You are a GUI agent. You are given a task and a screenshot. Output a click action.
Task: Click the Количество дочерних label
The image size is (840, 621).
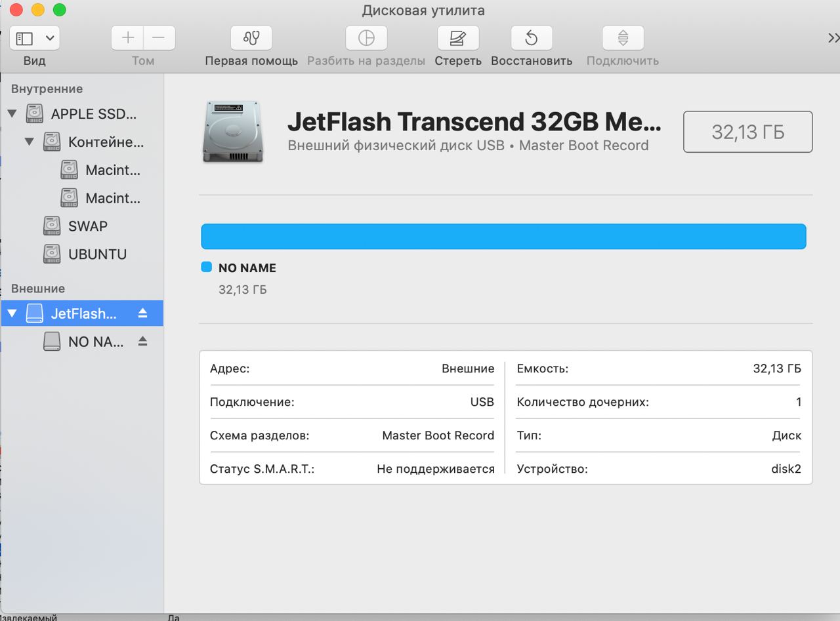[583, 402]
